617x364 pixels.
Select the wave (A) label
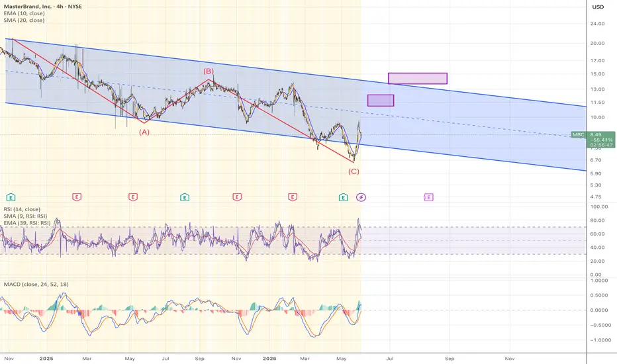click(144, 132)
